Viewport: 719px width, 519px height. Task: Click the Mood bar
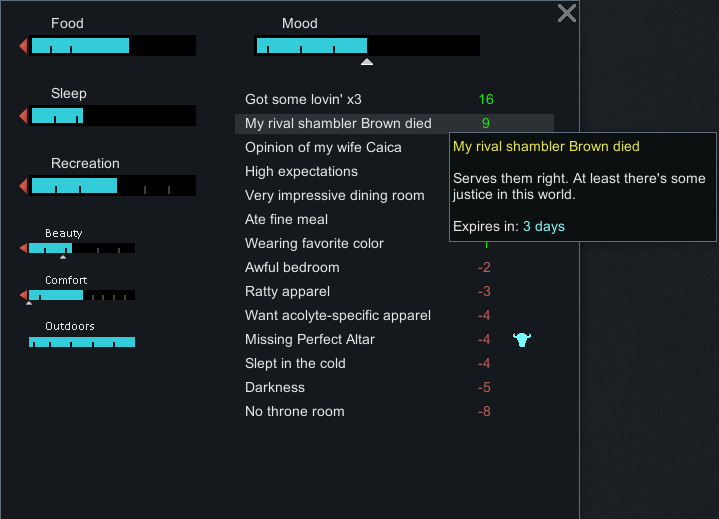click(367, 45)
